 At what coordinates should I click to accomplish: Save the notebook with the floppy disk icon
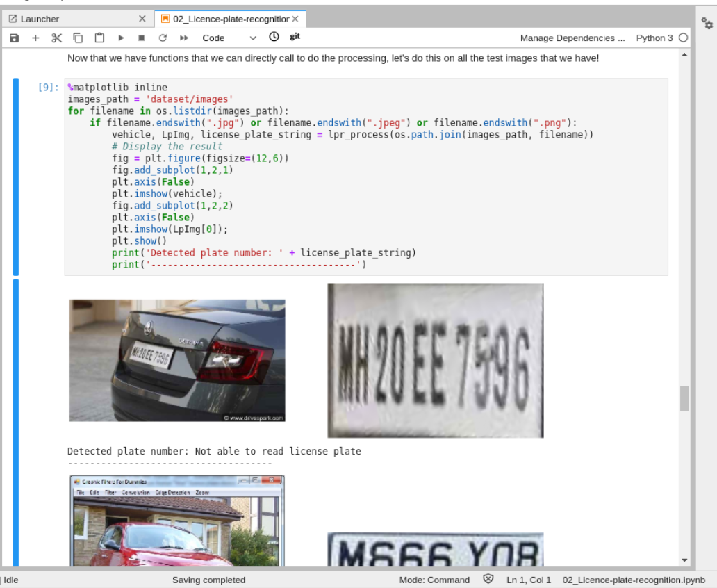pyautogui.click(x=14, y=38)
